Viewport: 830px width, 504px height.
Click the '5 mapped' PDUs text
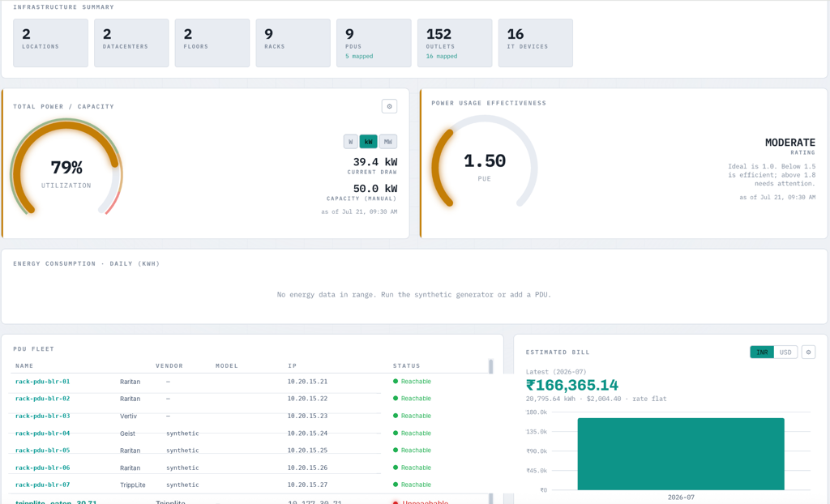coord(359,56)
